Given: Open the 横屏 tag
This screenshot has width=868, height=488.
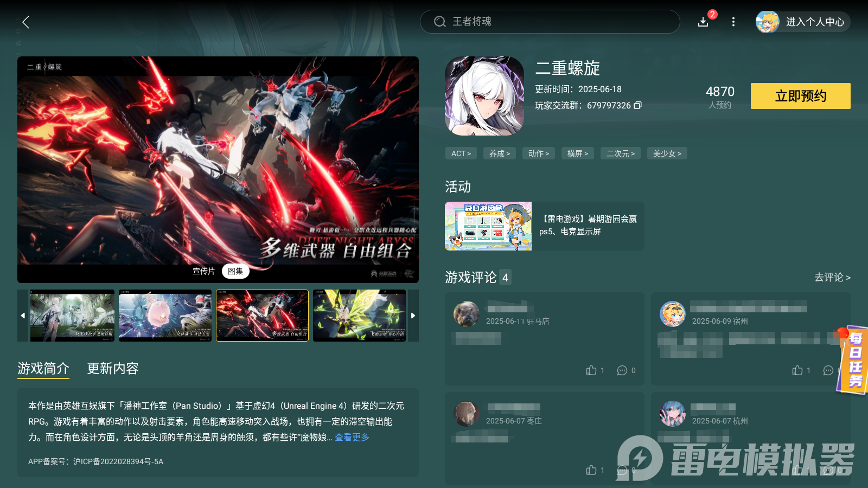Looking at the screenshot, I should pos(578,153).
